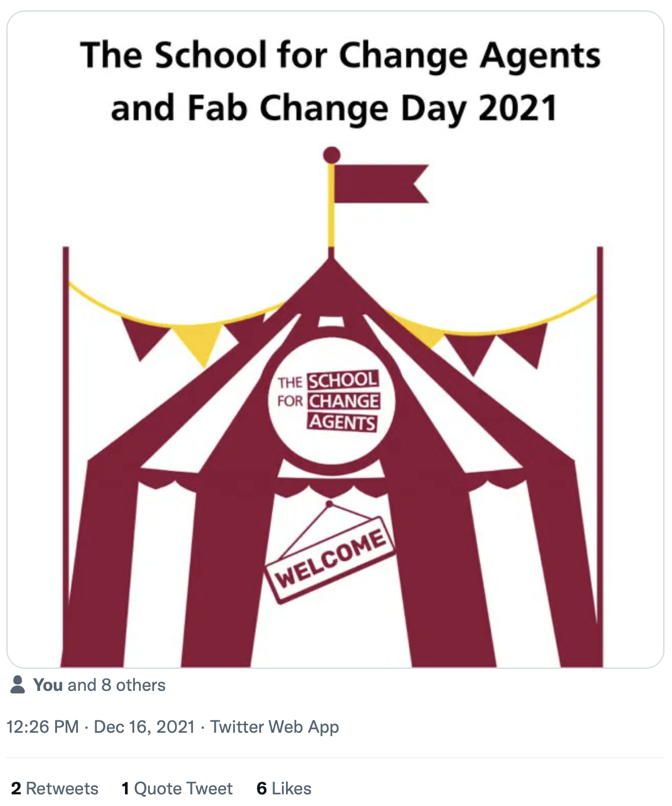
Task: Click the round ball atop the flagpole
Action: click(331, 155)
